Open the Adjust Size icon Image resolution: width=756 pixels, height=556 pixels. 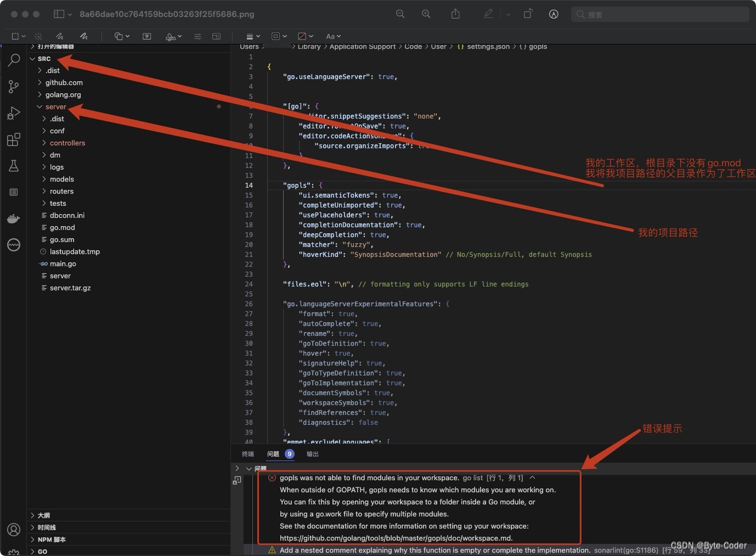click(x=217, y=36)
